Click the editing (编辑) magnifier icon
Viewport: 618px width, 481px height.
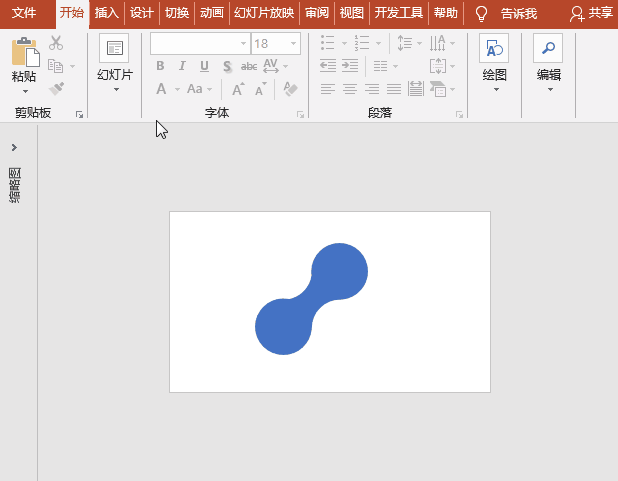click(548, 49)
